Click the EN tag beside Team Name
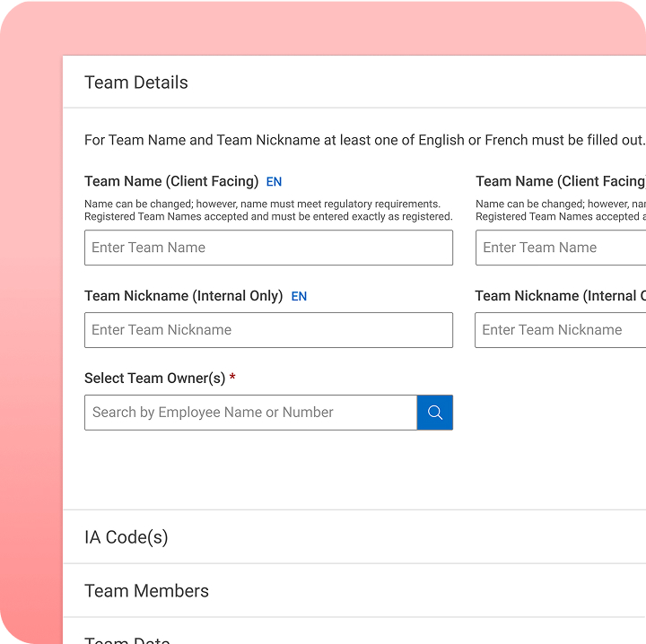The image size is (646, 644). [x=274, y=181]
